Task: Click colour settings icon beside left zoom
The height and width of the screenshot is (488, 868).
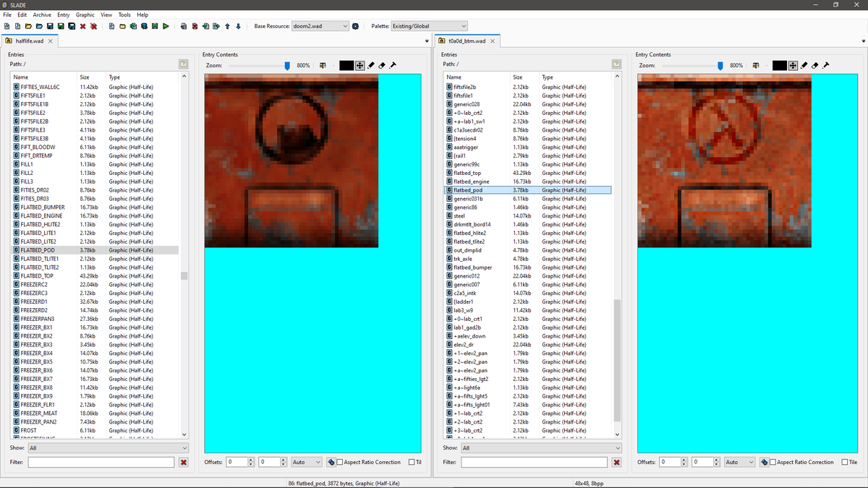Action: (x=323, y=65)
